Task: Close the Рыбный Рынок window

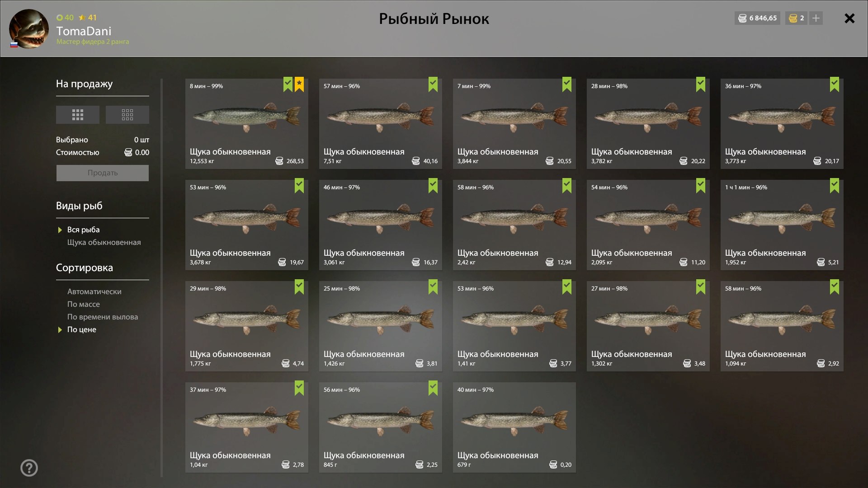Action: pyautogui.click(x=849, y=19)
